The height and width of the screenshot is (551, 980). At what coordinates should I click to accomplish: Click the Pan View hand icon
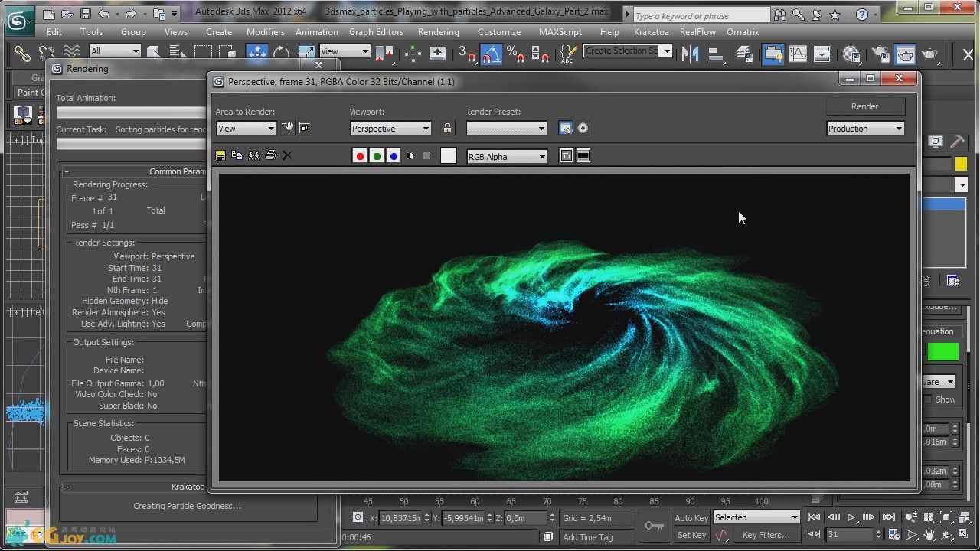tap(929, 535)
